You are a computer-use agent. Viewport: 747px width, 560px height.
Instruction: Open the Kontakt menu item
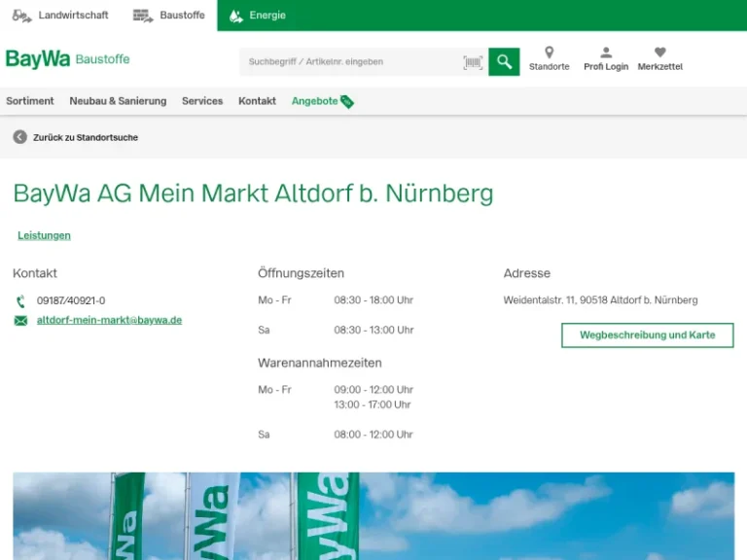(257, 101)
